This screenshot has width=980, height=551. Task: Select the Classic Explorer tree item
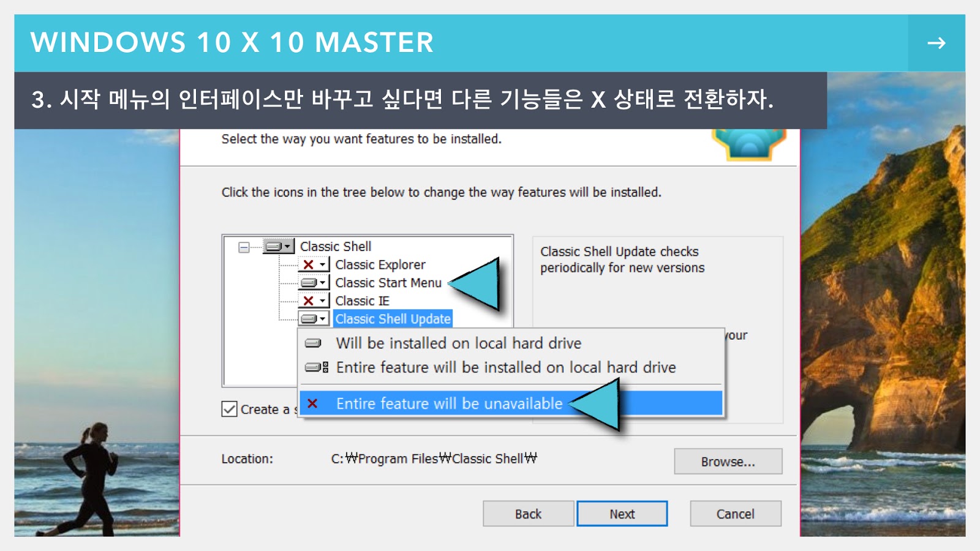pyautogui.click(x=380, y=264)
